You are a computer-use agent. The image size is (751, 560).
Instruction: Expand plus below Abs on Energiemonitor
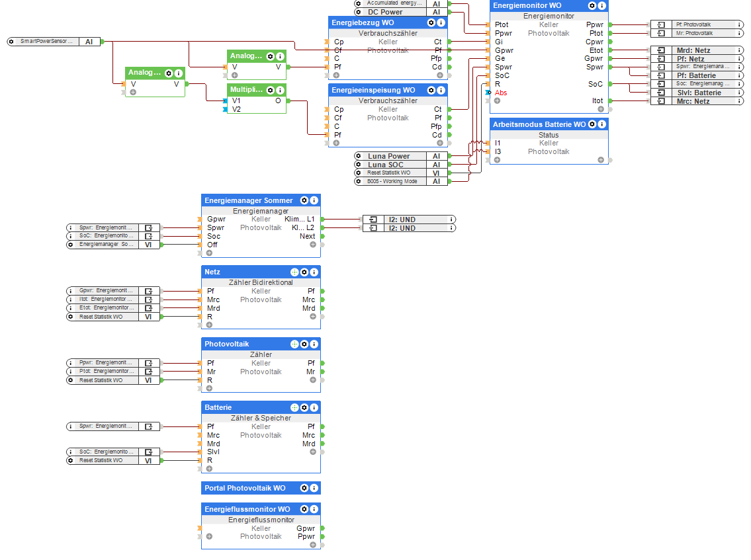tap(497, 101)
